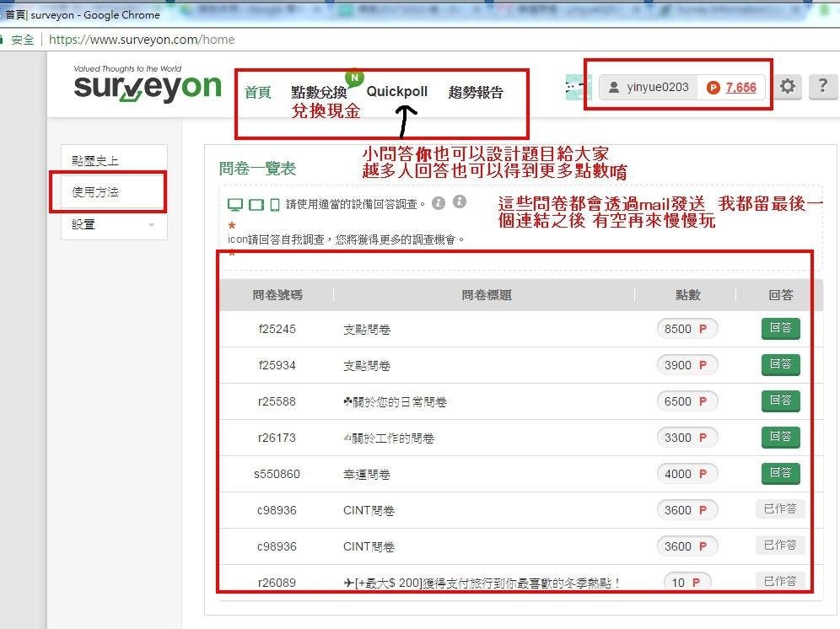The width and height of the screenshot is (840, 629).
Task: Click 回答 for survey f25245
Action: [x=780, y=328]
